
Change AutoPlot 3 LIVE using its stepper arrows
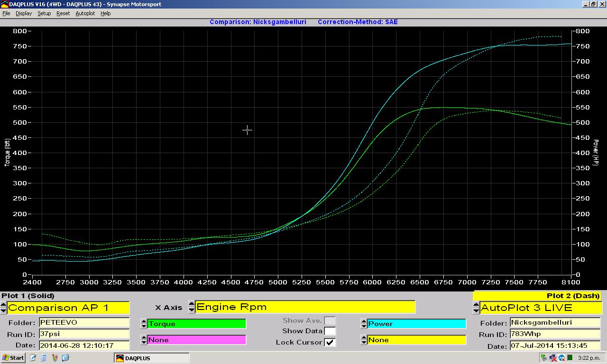pos(476,308)
